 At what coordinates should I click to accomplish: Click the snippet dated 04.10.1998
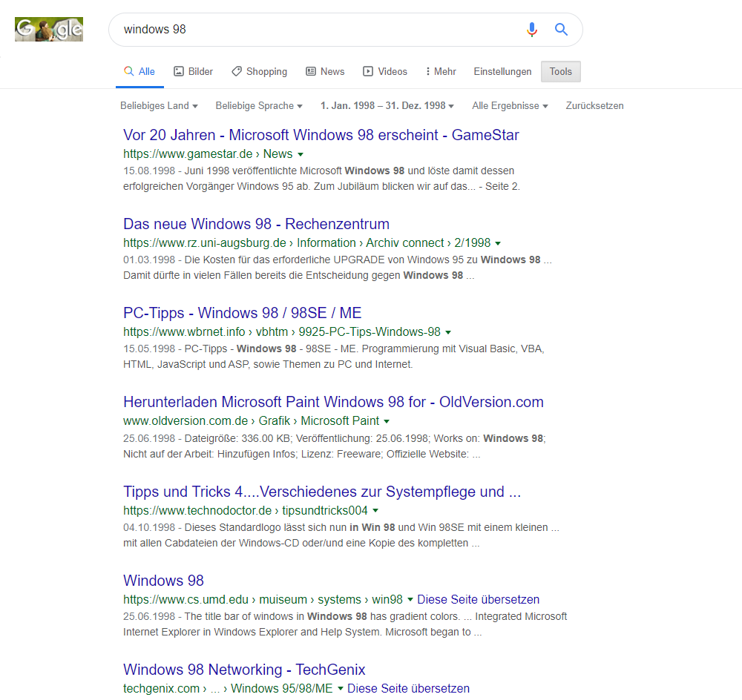point(341,535)
